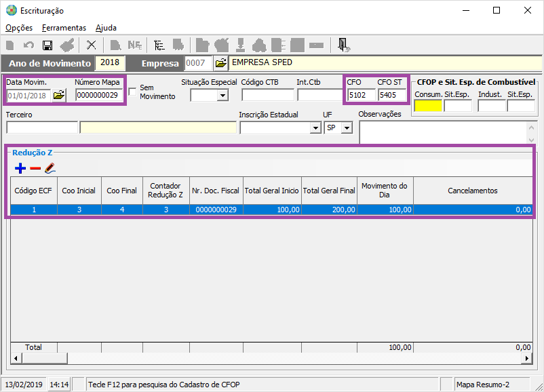
Task: Open the Empresa folder lookup icon
Action: pos(221,63)
